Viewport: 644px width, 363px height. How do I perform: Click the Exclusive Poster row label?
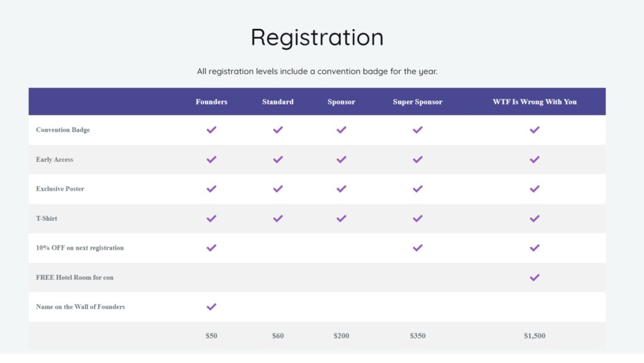tap(60, 189)
